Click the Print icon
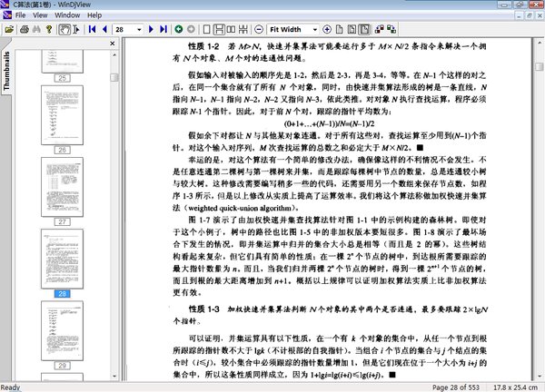The width and height of the screenshot is (545, 392). (24, 30)
